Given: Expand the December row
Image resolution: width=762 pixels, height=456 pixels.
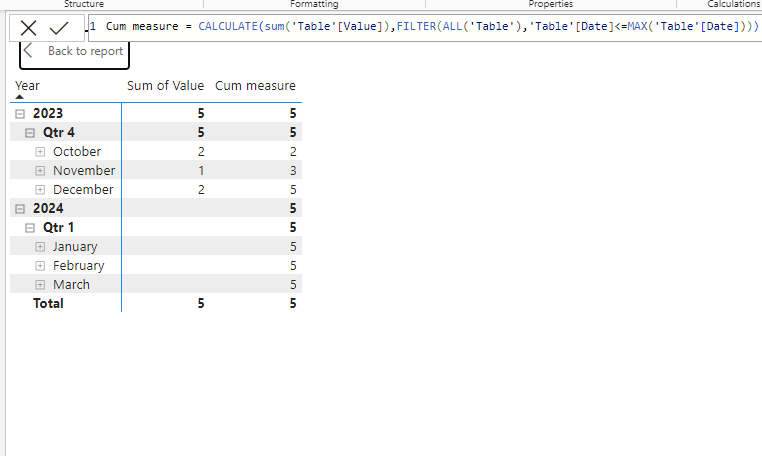Looking at the screenshot, I should click(40, 190).
